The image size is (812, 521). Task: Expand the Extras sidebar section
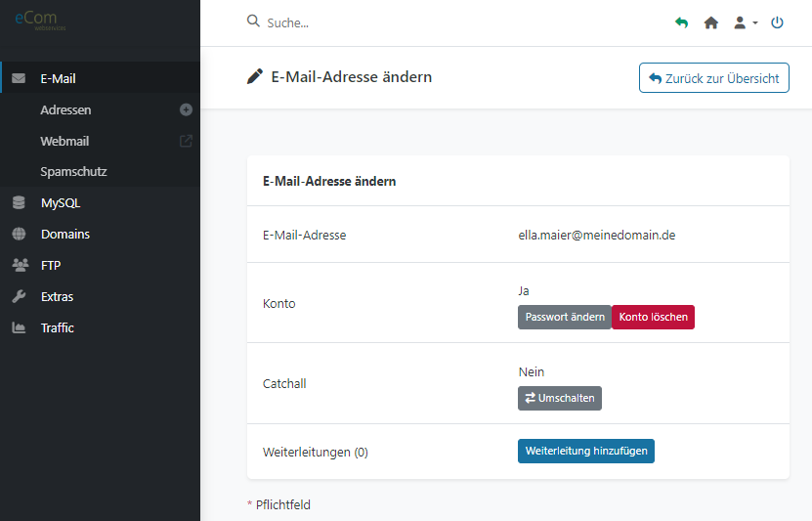(57, 296)
